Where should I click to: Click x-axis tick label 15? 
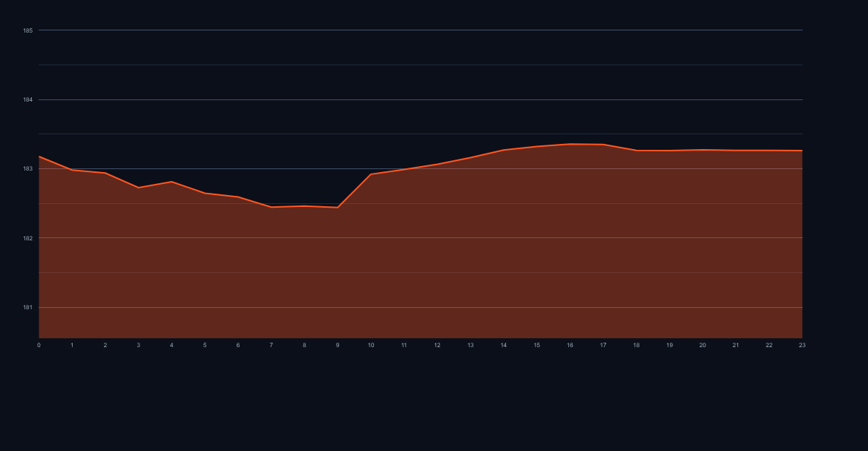click(537, 346)
